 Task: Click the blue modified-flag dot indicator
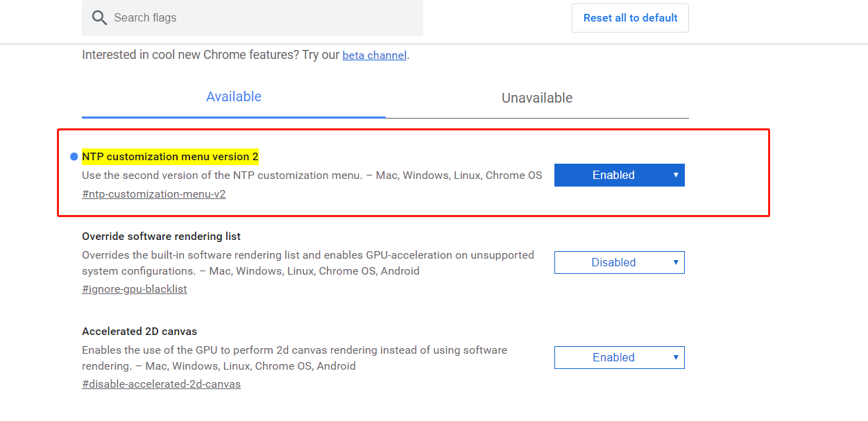[x=74, y=157]
